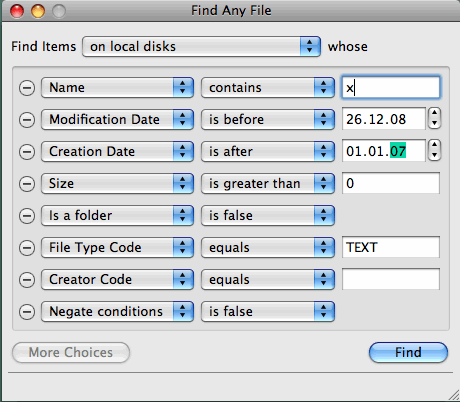Click the empty Creator Code field
Viewport: 460px width, 402px height.
pos(391,279)
